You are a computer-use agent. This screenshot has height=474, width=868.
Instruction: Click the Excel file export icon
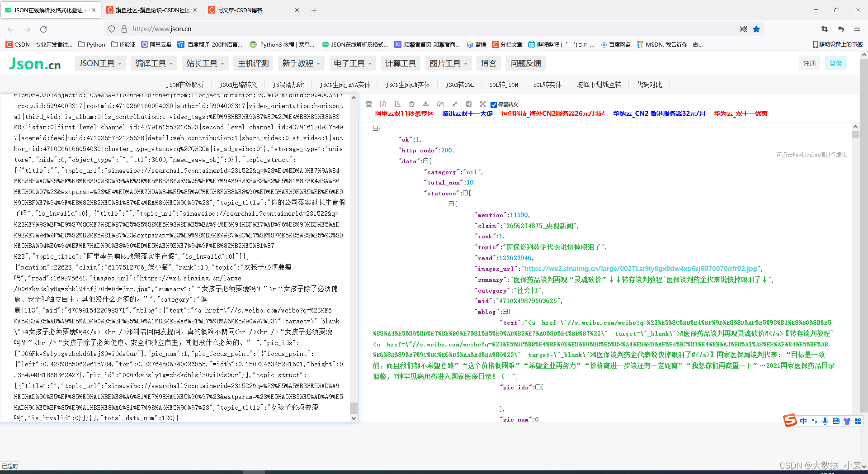click(x=383, y=104)
